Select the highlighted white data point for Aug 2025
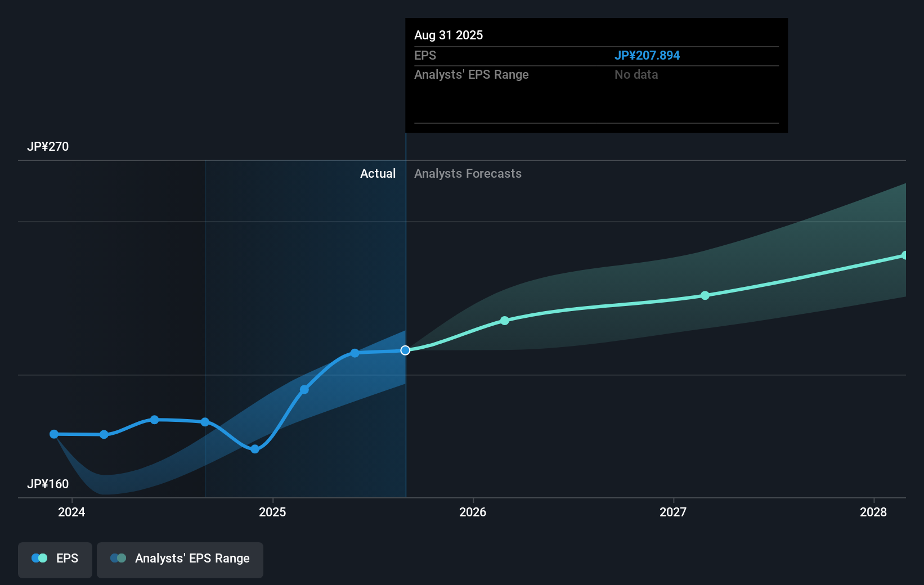 (405, 350)
